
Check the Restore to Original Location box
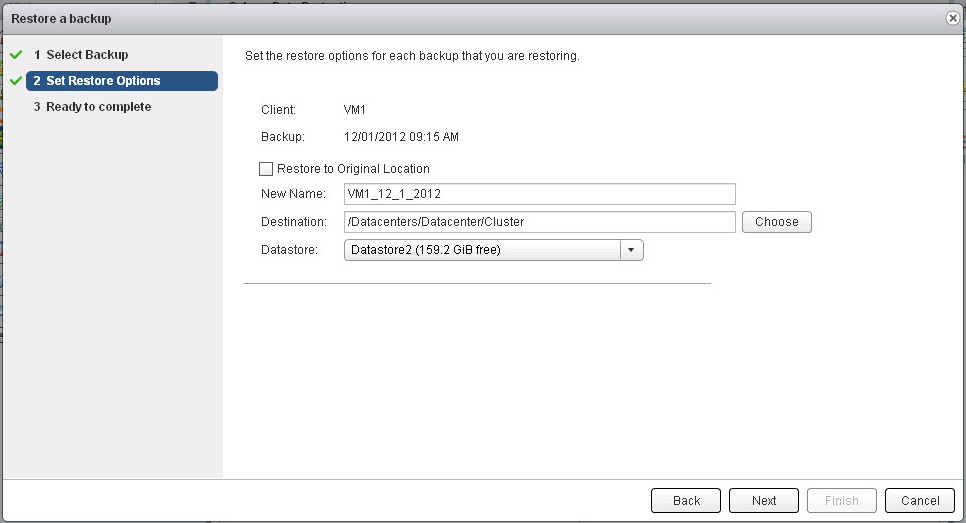click(266, 169)
